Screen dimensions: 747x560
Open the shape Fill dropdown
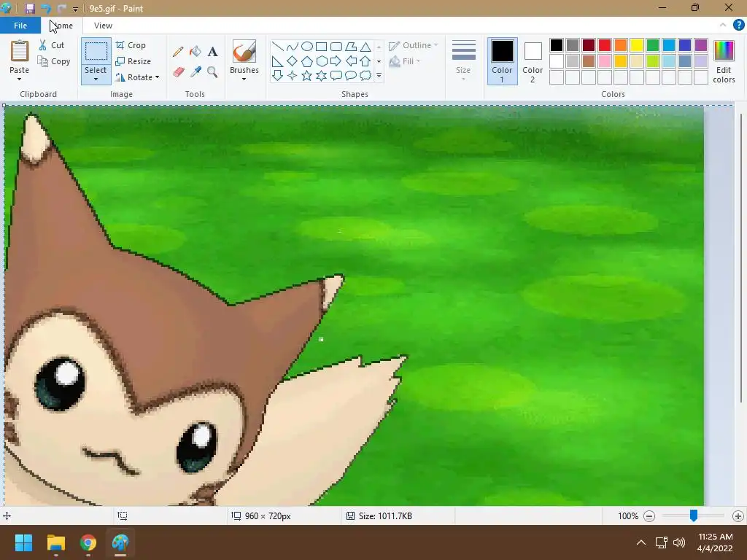405,61
